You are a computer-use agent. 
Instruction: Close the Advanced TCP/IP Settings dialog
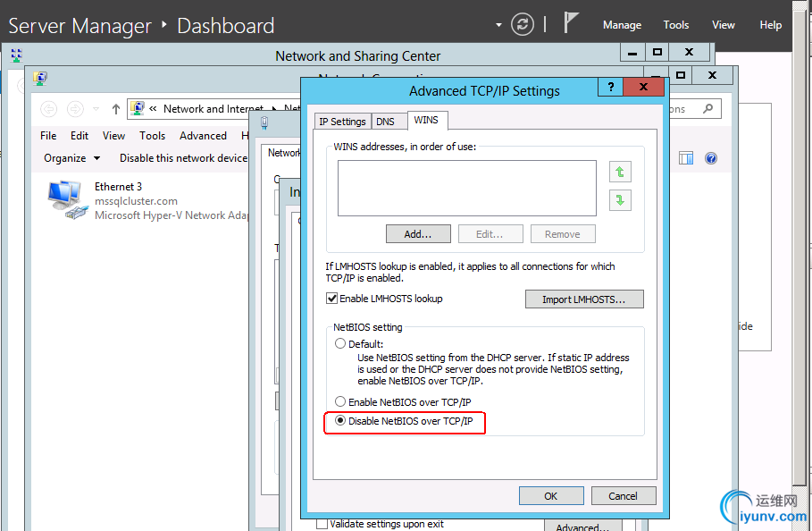[x=643, y=87]
